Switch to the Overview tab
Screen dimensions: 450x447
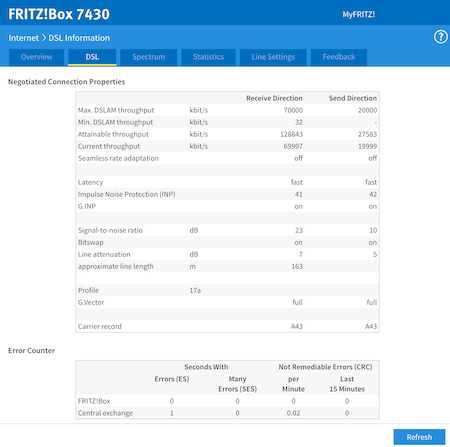36,57
